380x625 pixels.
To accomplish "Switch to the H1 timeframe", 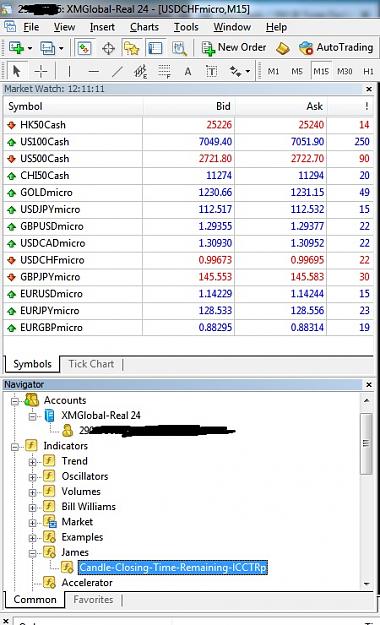I will click(x=368, y=71).
